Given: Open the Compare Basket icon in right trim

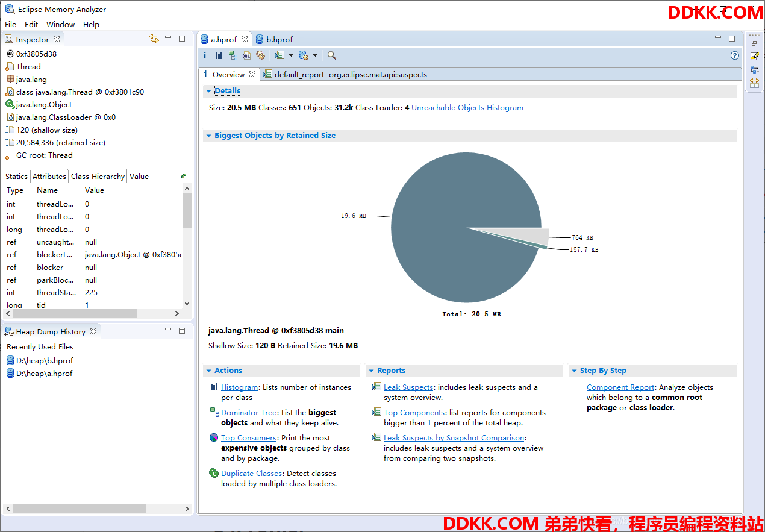Looking at the screenshot, I should [x=754, y=83].
